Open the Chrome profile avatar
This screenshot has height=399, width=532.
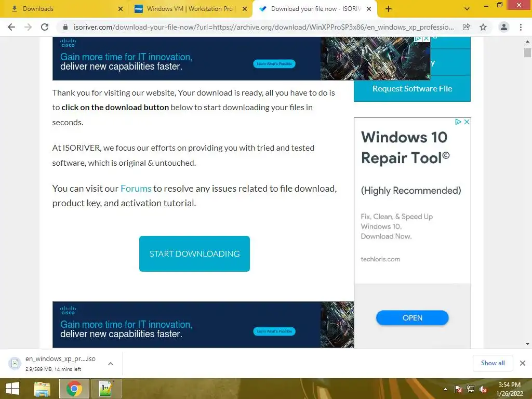coord(504,27)
